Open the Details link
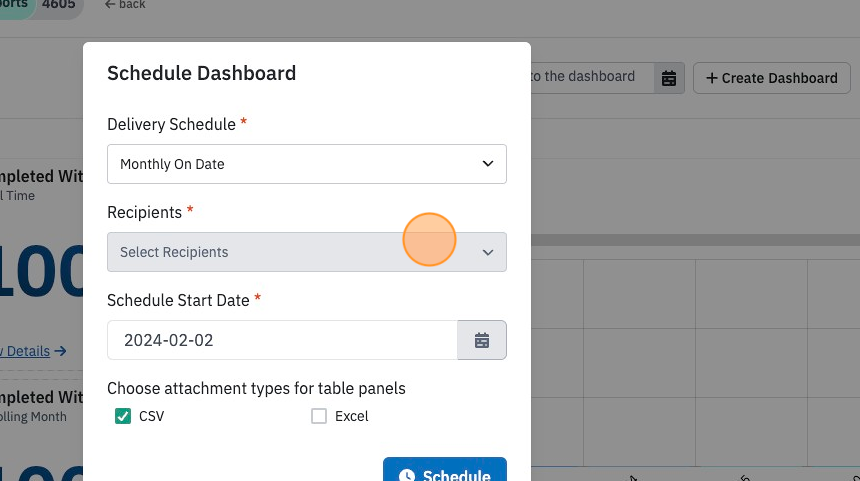 (x=25, y=351)
